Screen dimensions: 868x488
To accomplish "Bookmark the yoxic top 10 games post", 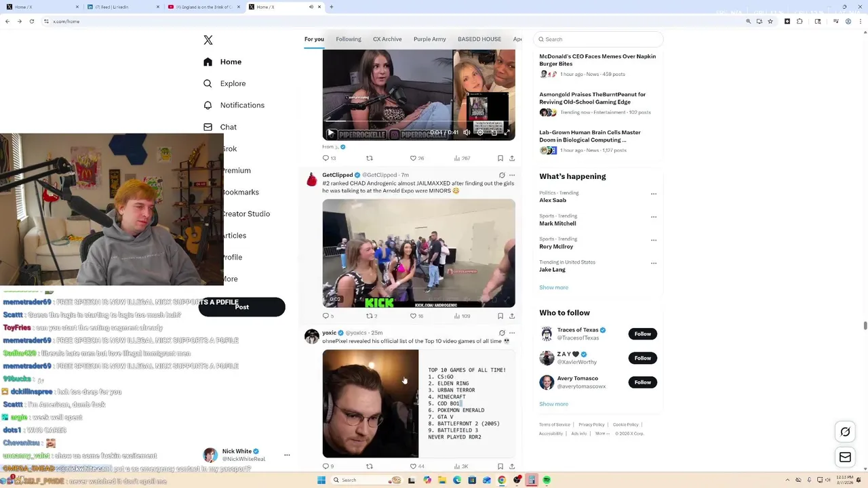I will pos(500,466).
